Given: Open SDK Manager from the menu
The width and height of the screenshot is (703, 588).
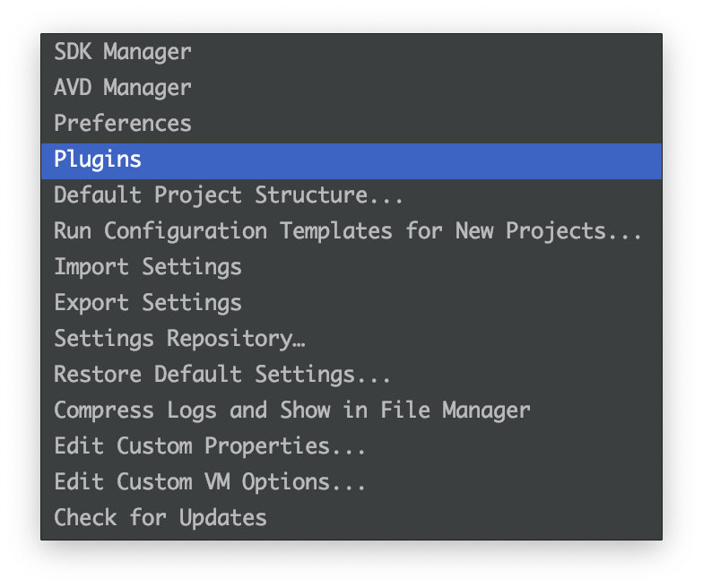Looking at the screenshot, I should point(351,52).
